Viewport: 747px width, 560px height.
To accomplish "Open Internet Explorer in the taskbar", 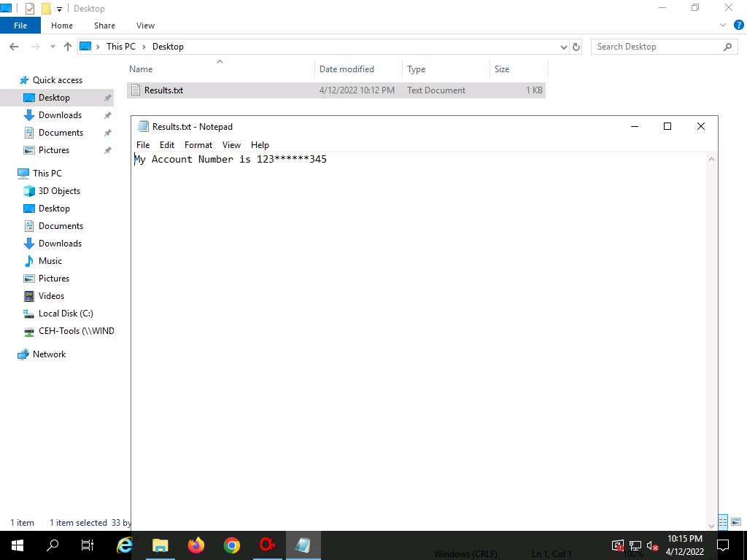I will [x=125, y=545].
